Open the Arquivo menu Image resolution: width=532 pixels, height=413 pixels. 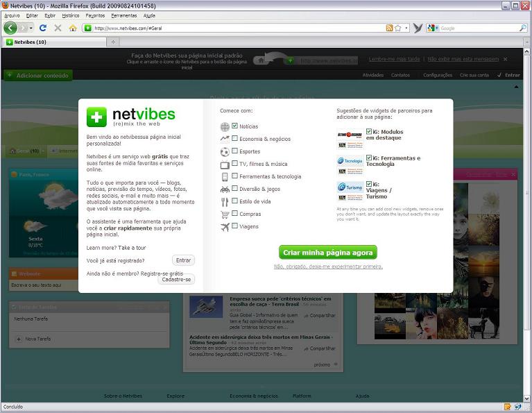[12, 16]
